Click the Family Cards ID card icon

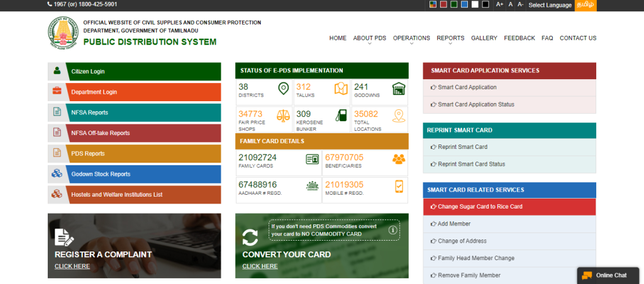click(312, 159)
